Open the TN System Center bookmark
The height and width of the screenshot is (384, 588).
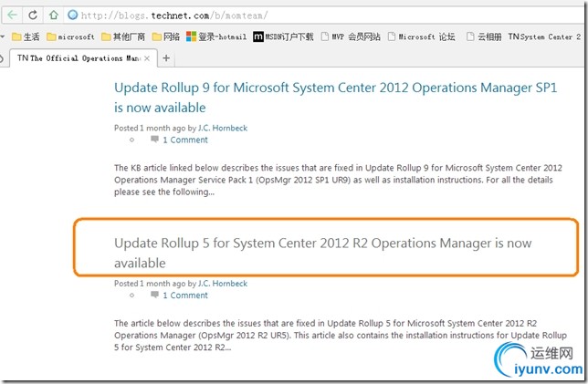[x=544, y=36]
